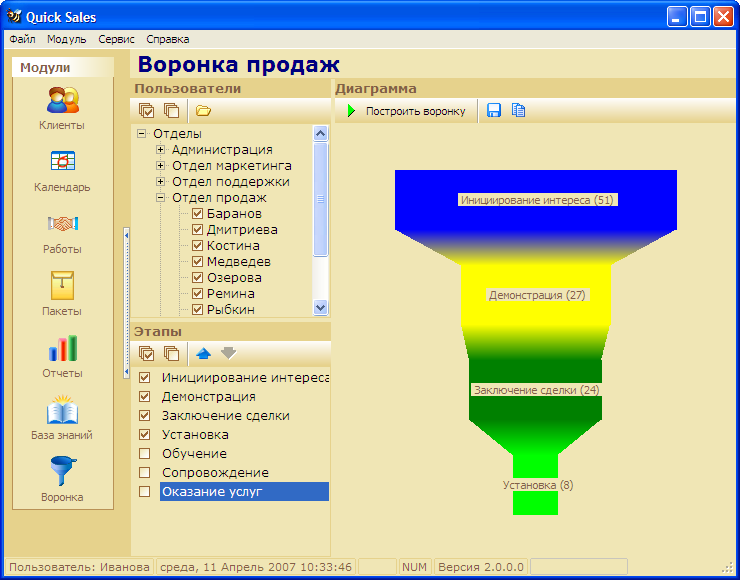740x580 pixels.
Task: Minimize the Quick Sales window
Action: [677, 17]
